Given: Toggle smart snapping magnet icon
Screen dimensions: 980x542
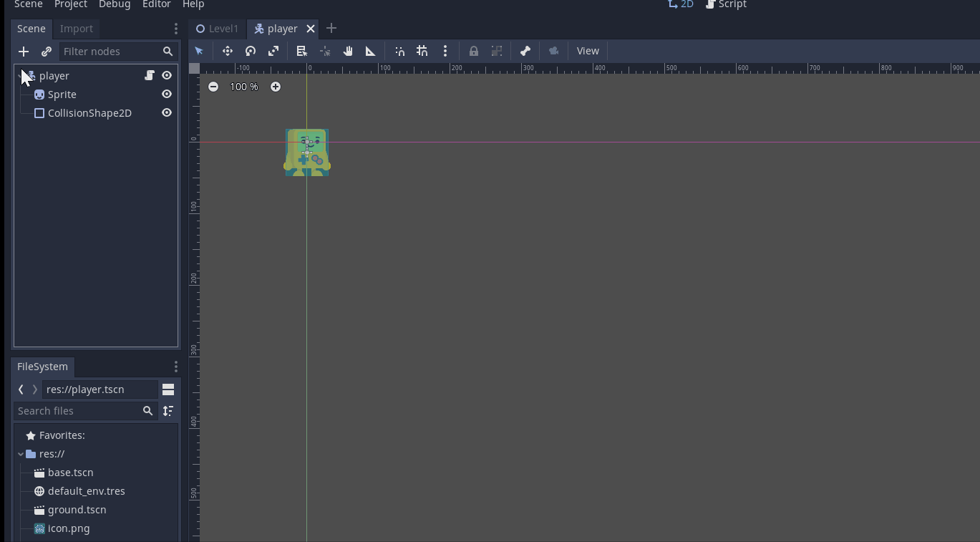Looking at the screenshot, I should point(399,51).
